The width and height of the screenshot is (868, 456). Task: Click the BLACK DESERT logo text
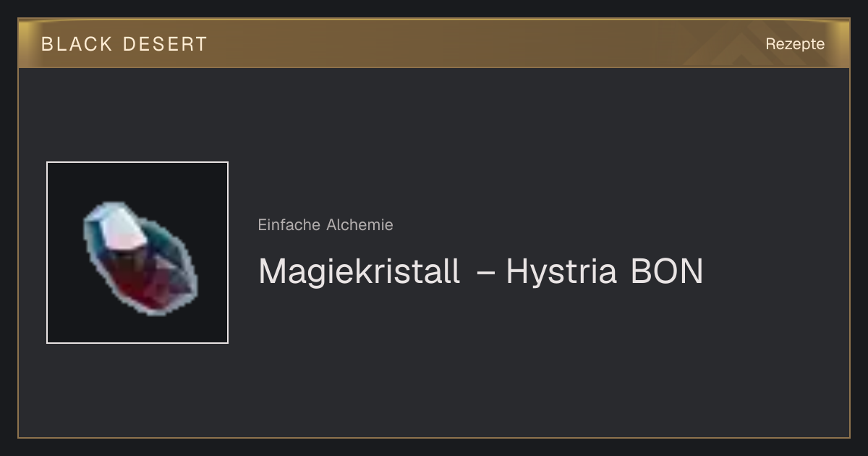pyautogui.click(x=124, y=44)
